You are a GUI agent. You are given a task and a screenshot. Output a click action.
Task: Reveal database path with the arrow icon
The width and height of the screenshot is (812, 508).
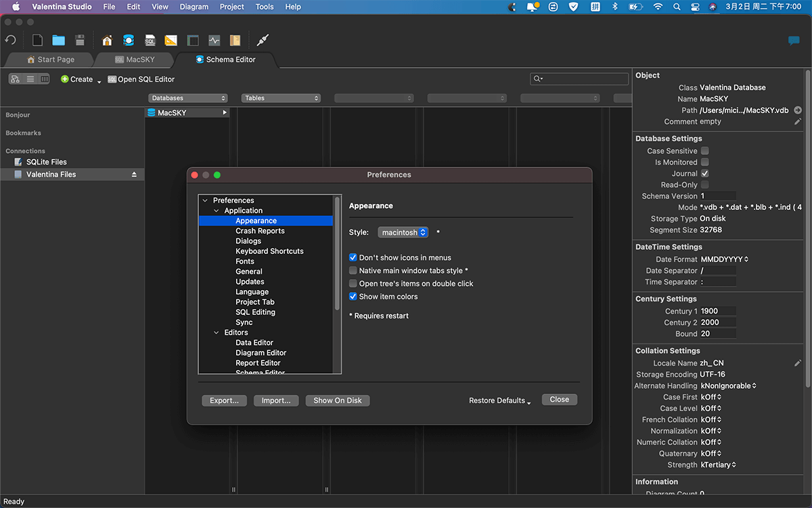798,110
